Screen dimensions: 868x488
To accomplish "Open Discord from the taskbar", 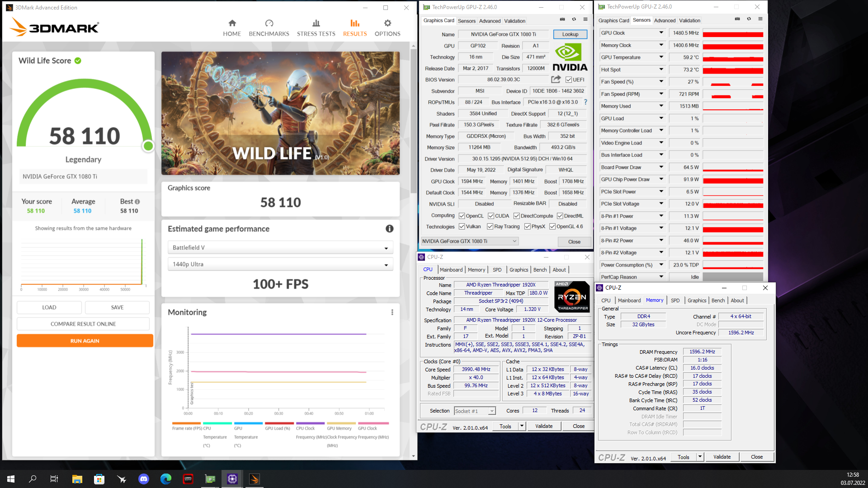I will [144, 479].
